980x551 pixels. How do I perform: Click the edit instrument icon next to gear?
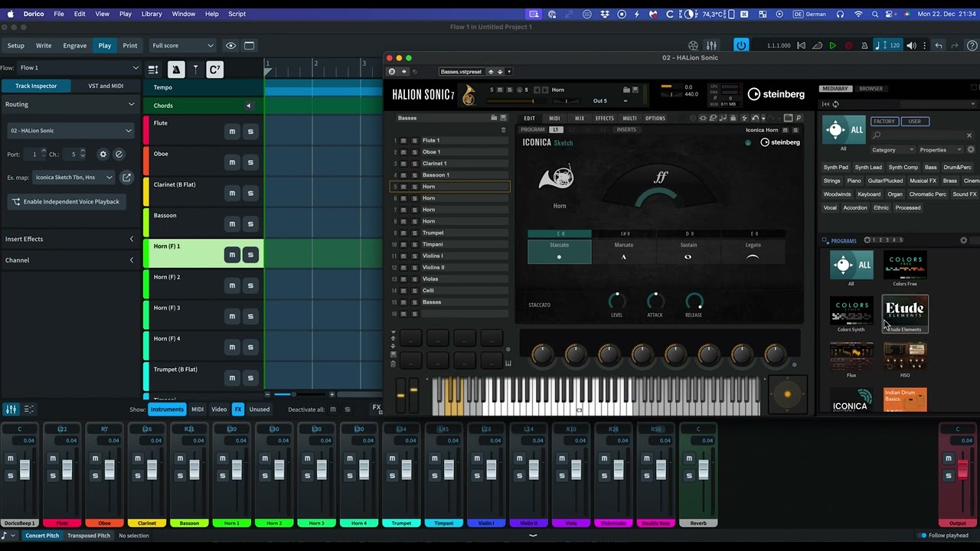coord(119,155)
